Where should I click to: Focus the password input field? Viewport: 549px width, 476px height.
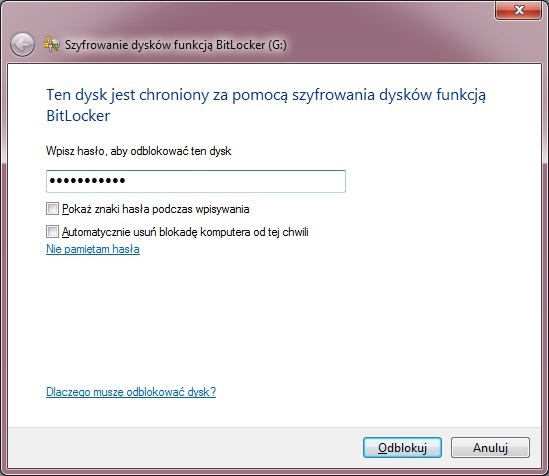click(x=196, y=181)
